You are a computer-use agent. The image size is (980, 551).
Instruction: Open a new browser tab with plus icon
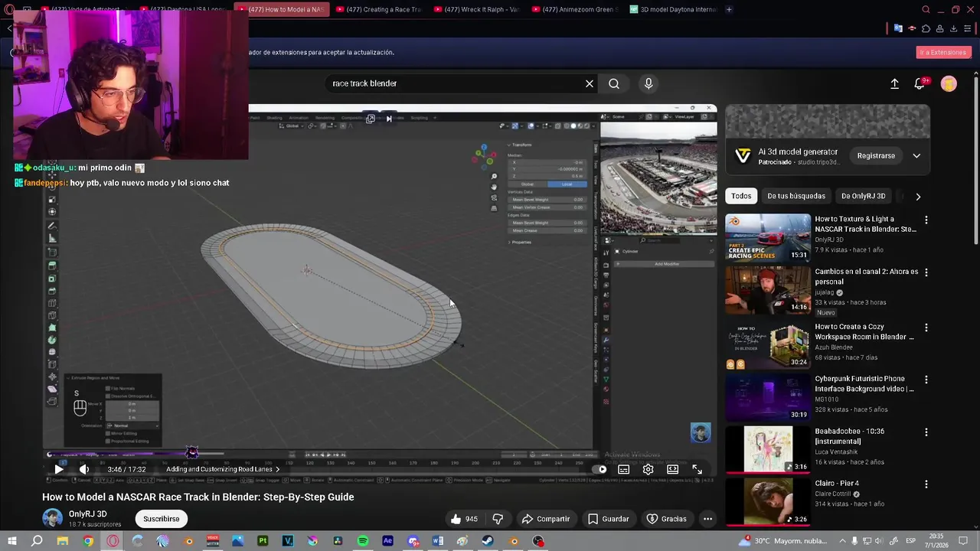point(729,9)
